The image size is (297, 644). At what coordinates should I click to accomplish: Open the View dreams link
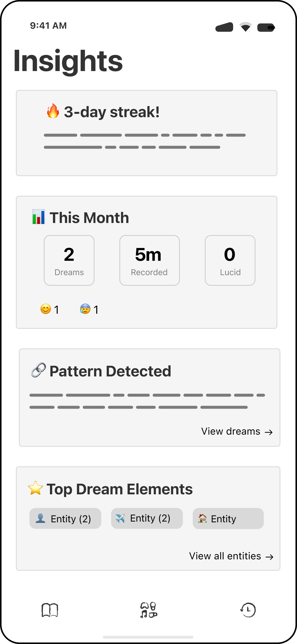231,431
